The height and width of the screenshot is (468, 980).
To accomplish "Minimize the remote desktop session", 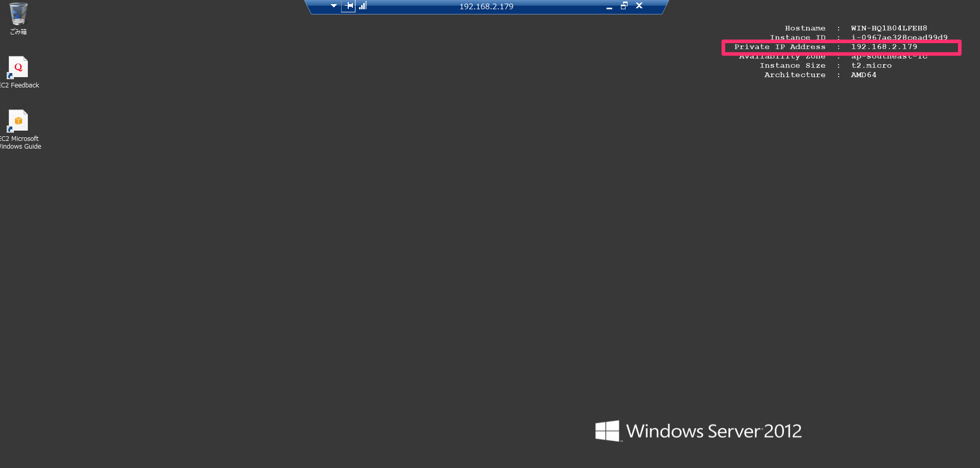I will pos(609,7).
